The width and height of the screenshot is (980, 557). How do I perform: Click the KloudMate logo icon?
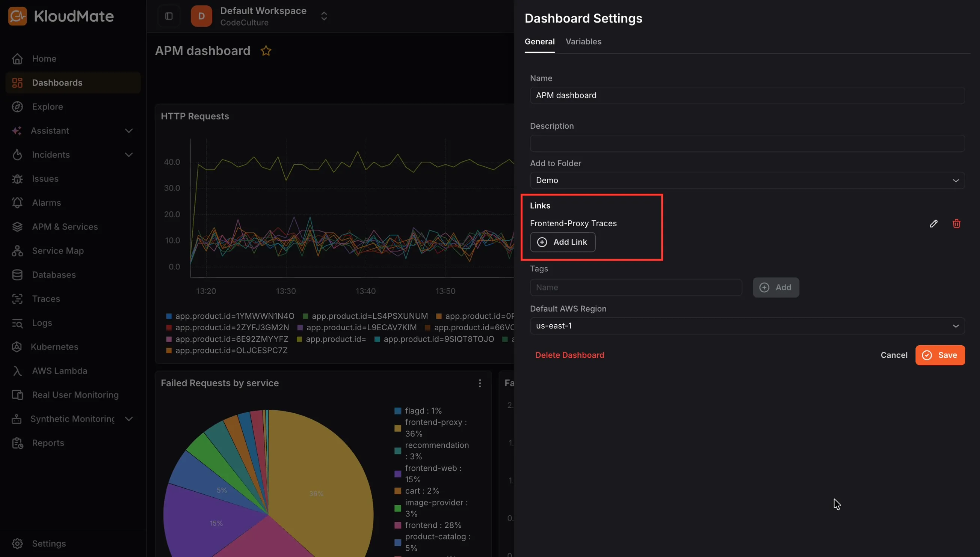coord(17,16)
